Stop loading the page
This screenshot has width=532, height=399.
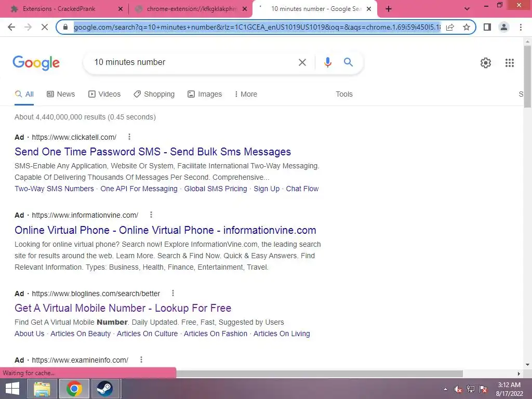[x=45, y=27]
